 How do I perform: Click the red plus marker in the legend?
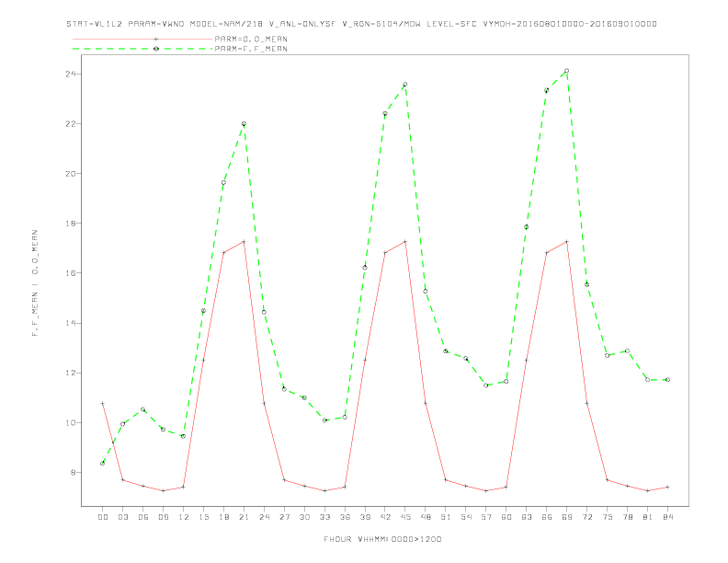click(x=156, y=39)
